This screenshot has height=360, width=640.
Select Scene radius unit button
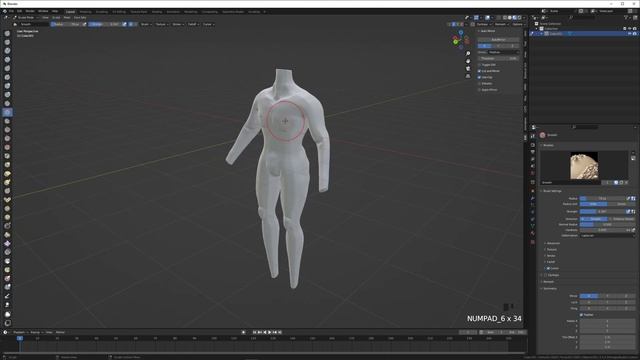[621, 204]
